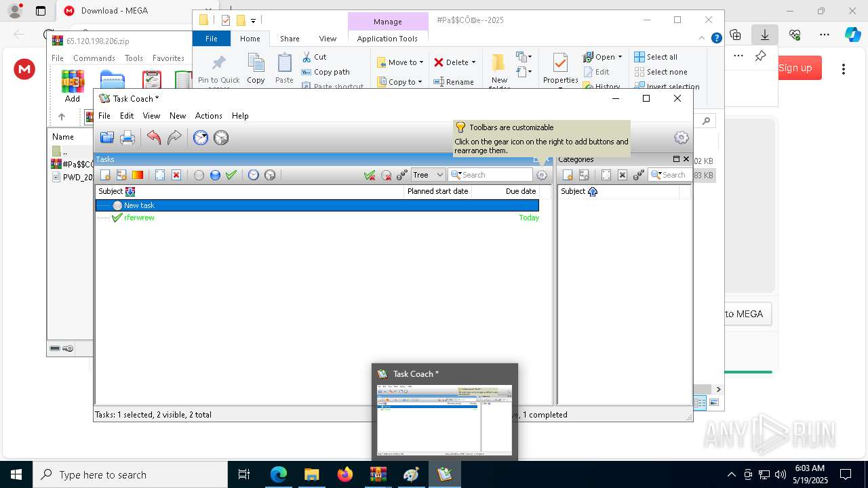The width and height of the screenshot is (868, 488).
Task: Sort categories by Subject column header
Action: [618, 191]
